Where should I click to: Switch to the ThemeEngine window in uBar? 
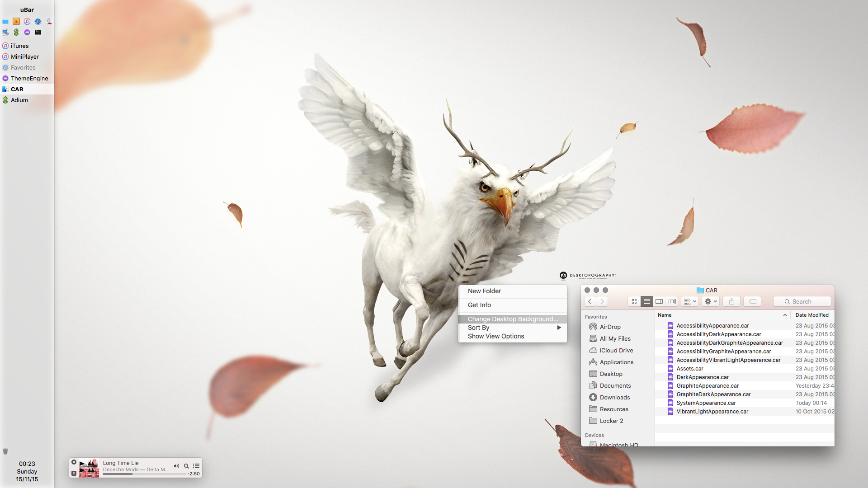(x=27, y=78)
